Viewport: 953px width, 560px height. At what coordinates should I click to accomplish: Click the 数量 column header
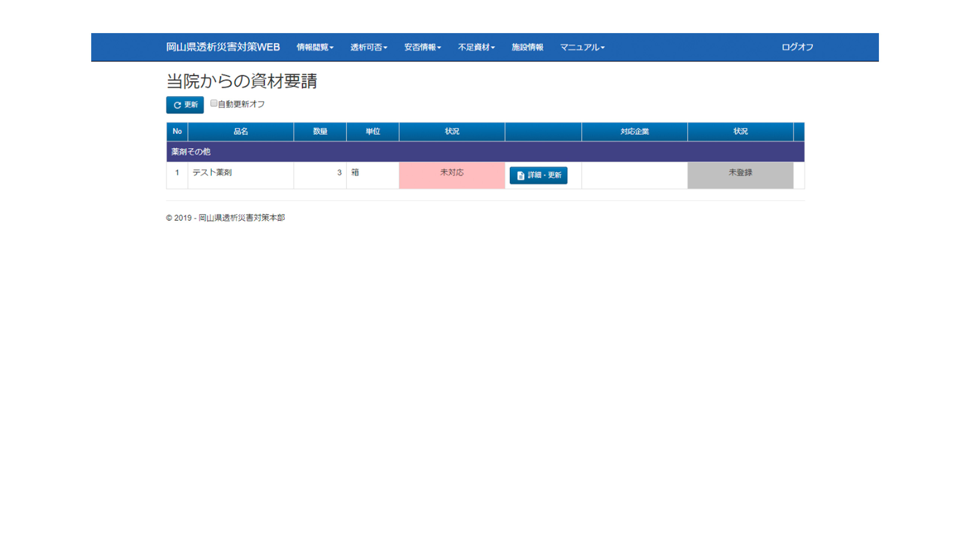(319, 132)
